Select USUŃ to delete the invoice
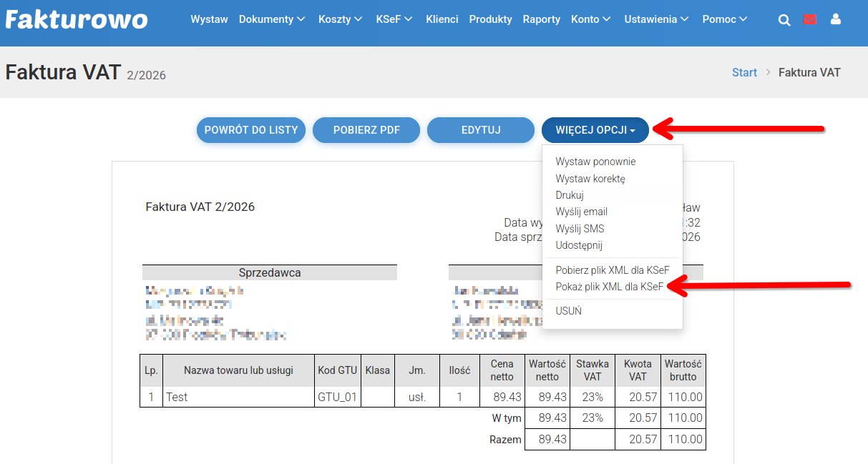The image size is (868, 464). pyautogui.click(x=568, y=311)
